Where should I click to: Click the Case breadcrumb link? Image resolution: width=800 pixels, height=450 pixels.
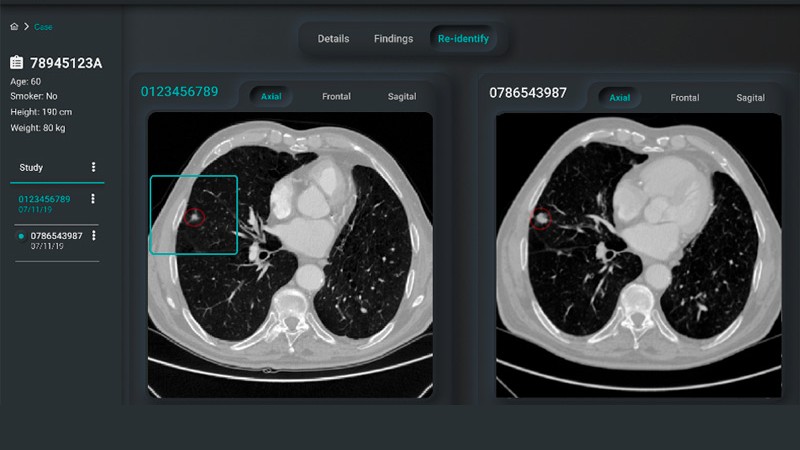44,26
